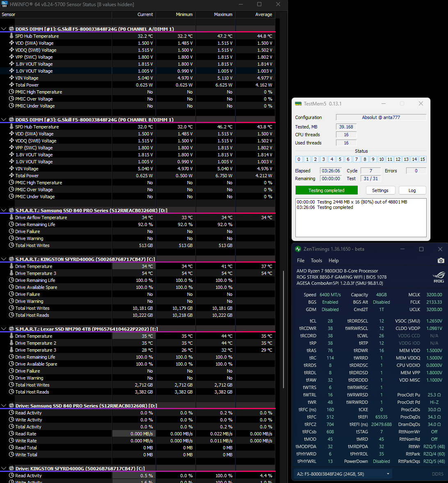
Task: Click the Settings button in TestMem5
Action: click(x=380, y=190)
